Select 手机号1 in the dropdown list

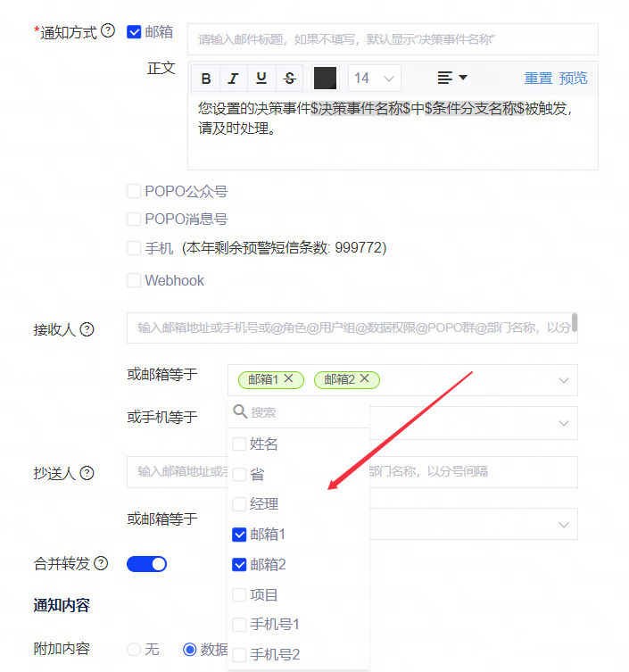pos(239,625)
